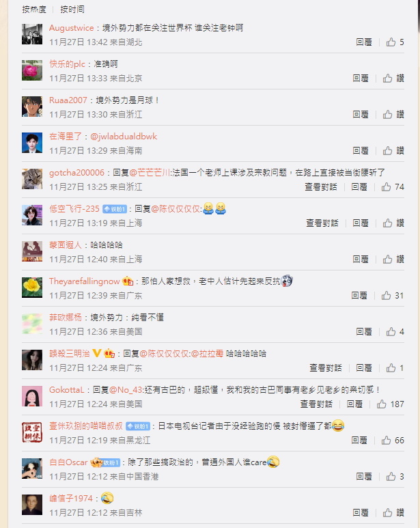This screenshot has height=528, width=420.
Task: Like 菲欧娜杨's comment from 美国
Action: tap(395, 332)
